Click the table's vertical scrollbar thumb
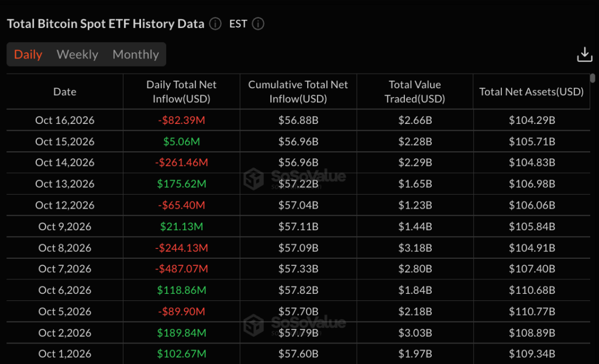The width and height of the screenshot is (599, 364). pos(593,78)
